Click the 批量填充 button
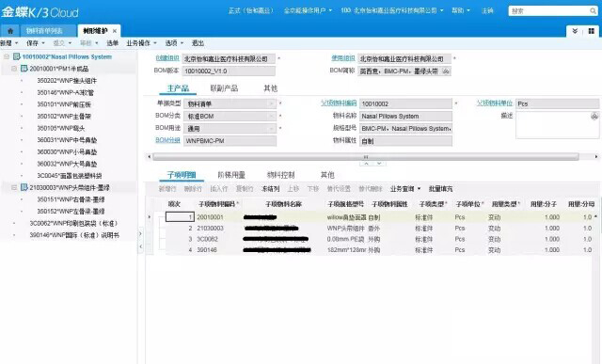Screen dimensions: 602x364 (440, 189)
